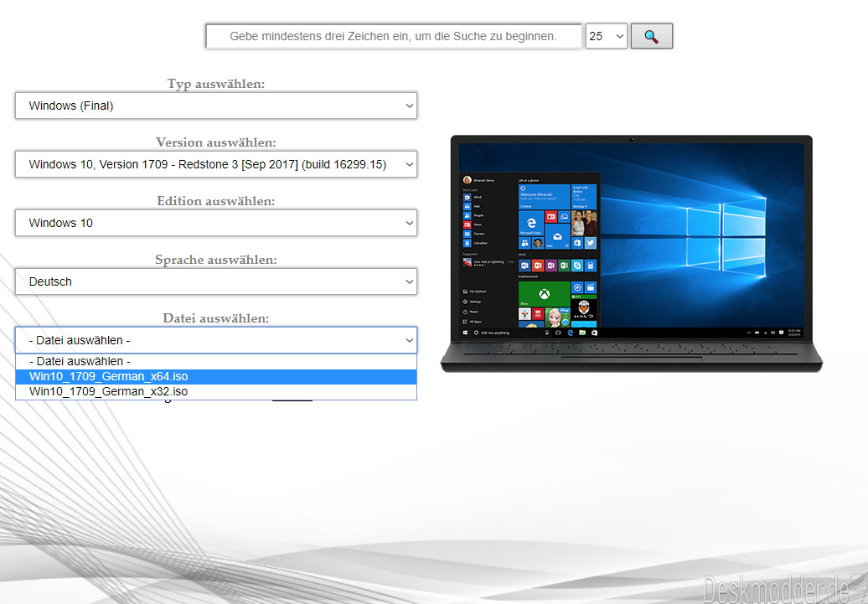Screen dimensions: 868x604
Task: Collapse the Datei auswählen dropdown
Action: [x=216, y=340]
